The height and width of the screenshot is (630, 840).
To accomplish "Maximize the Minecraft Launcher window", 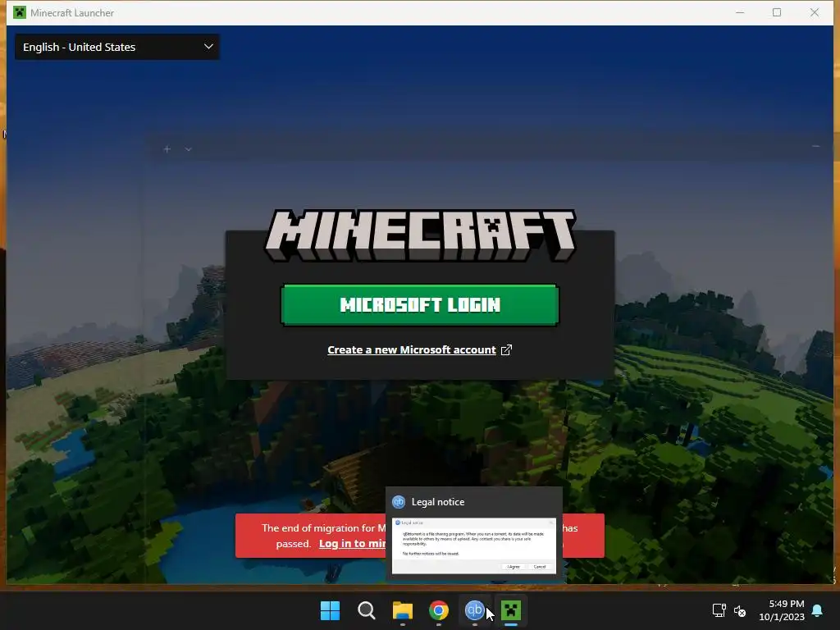I will coord(777,12).
